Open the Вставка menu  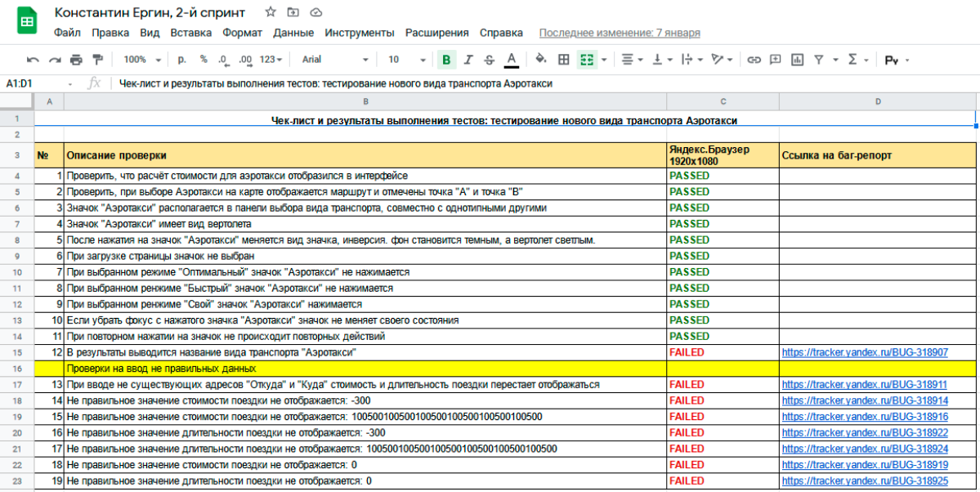[x=190, y=33]
